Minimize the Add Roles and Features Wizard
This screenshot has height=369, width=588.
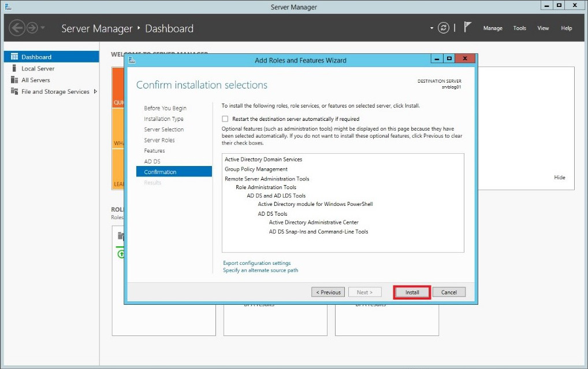437,58
